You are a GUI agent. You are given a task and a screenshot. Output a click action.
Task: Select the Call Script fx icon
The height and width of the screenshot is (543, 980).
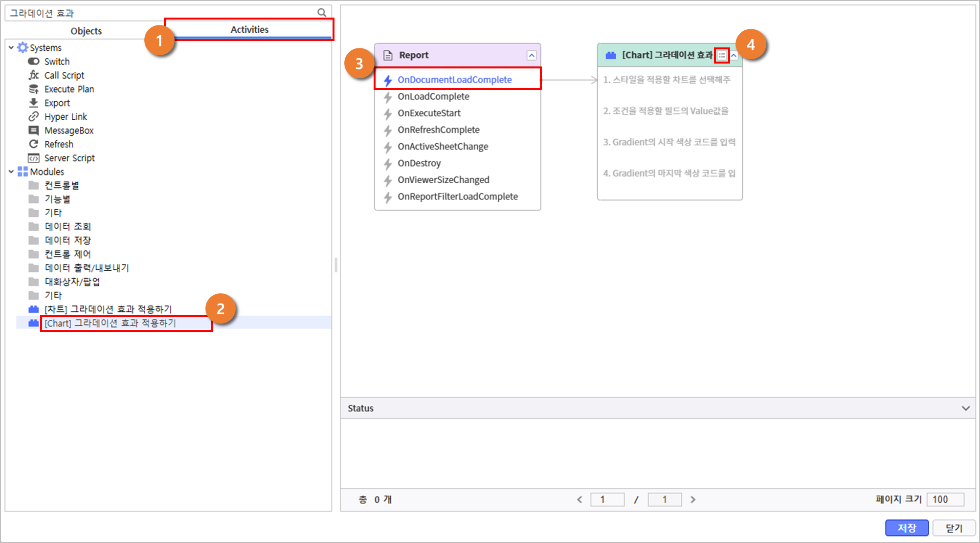point(34,75)
